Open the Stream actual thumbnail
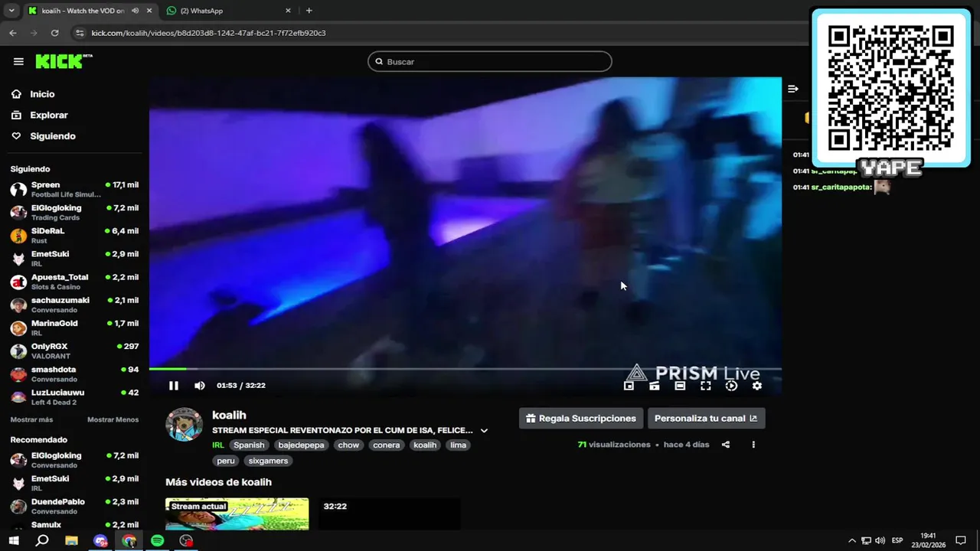Viewport: 980px width, 551px height. pyautogui.click(x=237, y=514)
